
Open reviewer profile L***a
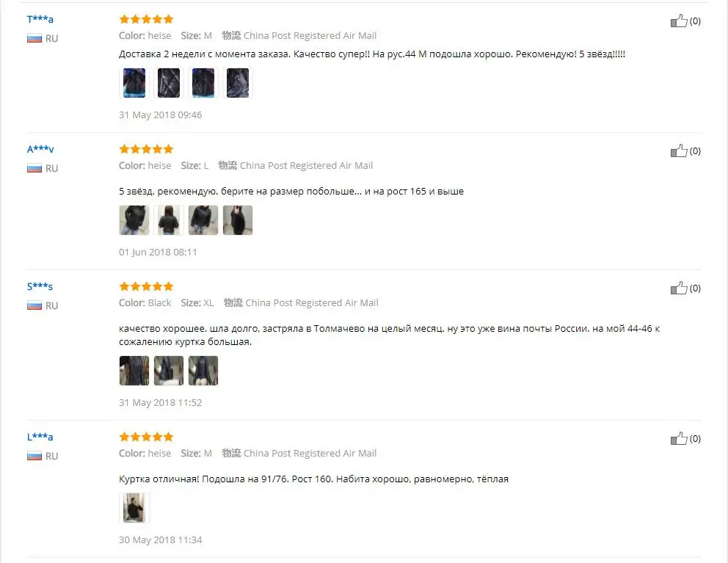40,437
